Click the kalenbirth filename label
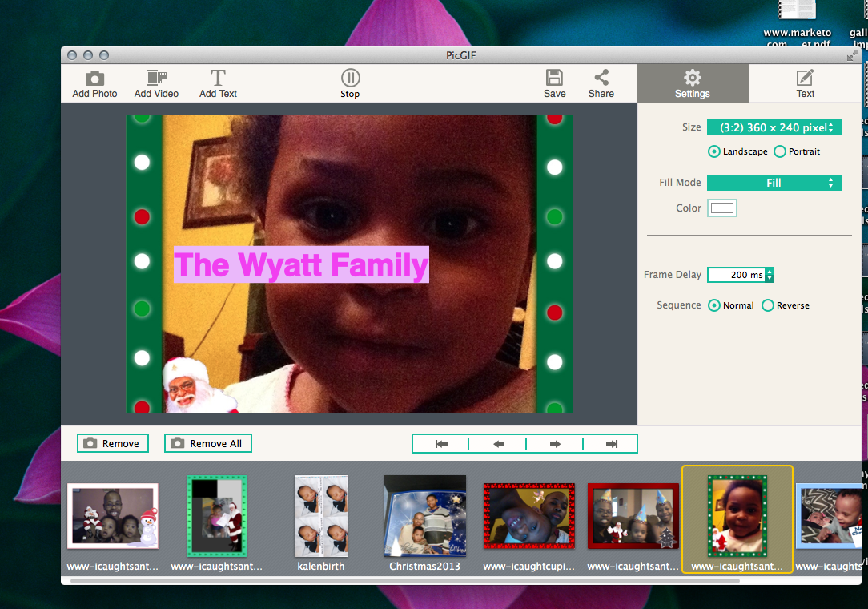Screen dimensions: 868x609 (321, 567)
